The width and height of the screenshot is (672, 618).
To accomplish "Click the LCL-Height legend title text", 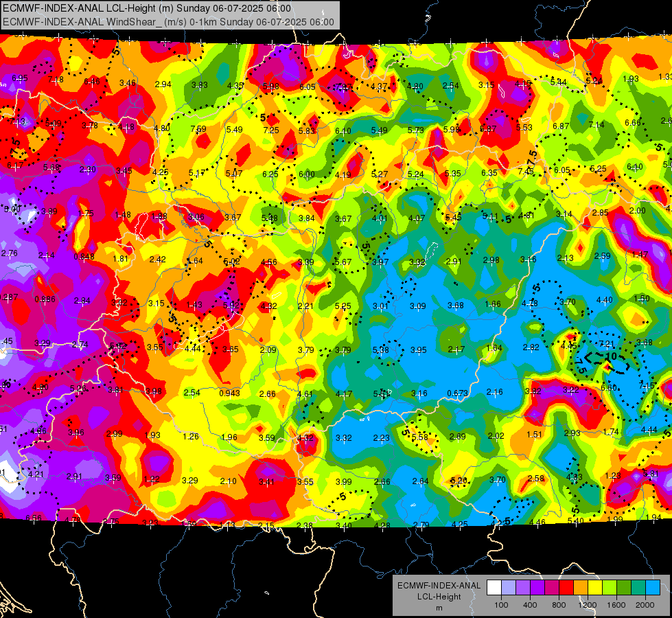I will [439, 597].
